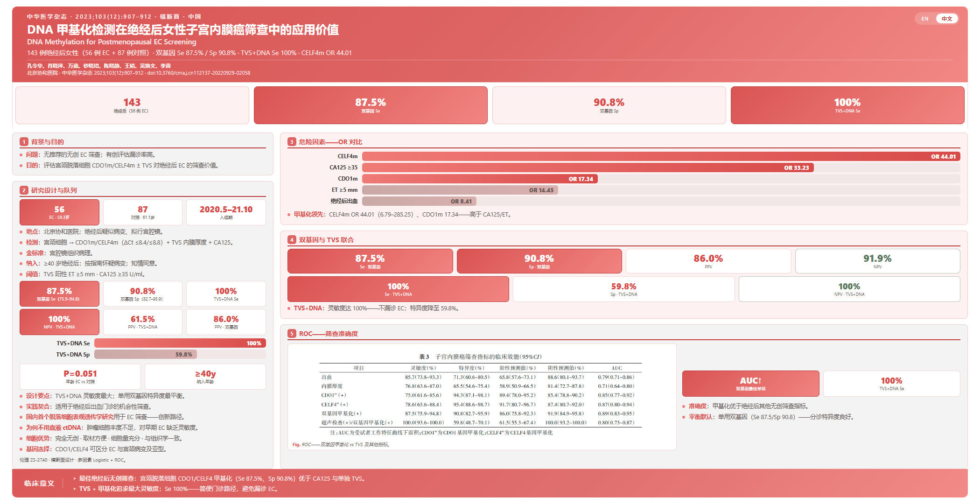Image resolution: width=980 pixels, height=504 pixels.
Task: Select the 61.5% PPV · TVS+DNA card
Action: tap(142, 322)
